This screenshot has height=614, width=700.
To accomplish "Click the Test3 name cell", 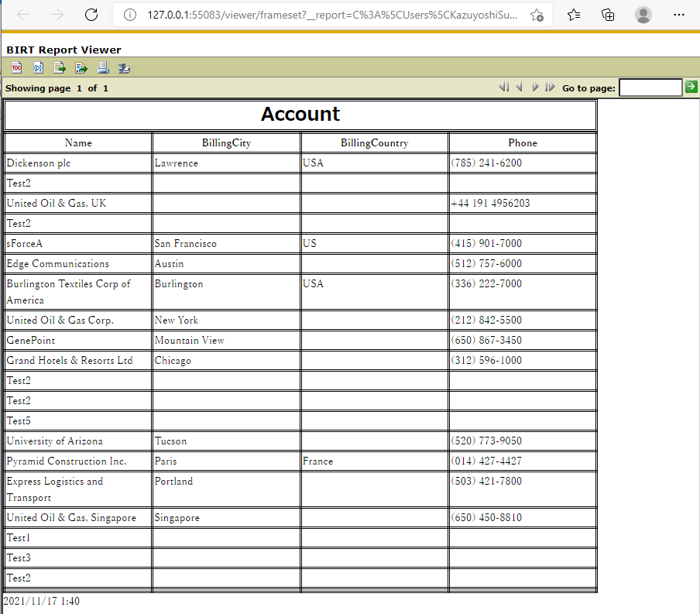I will coord(78,557).
